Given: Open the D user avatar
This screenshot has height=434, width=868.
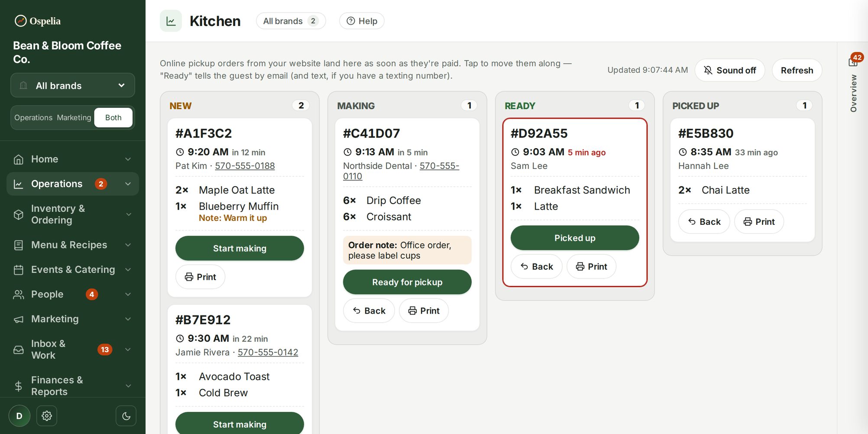Looking at the screenshot, I should [19, 416].
